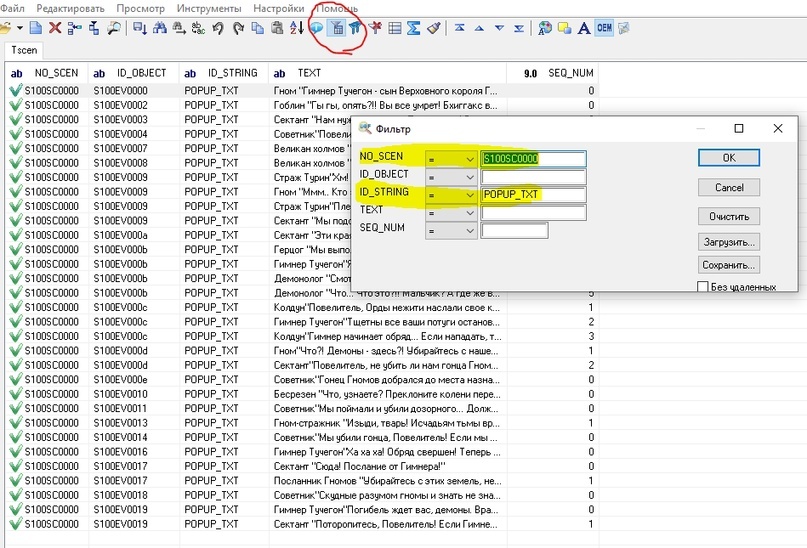Enable the 'Без удаленных' checkbox
This screenshot has height=548, width=807.
pyautogui.click(x=704, y=287)
